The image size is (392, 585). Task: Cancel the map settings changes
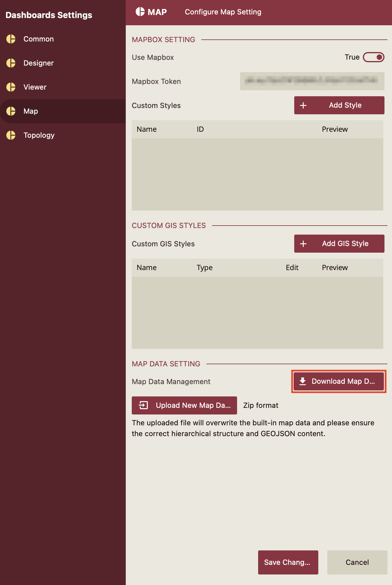pos(357,562)
